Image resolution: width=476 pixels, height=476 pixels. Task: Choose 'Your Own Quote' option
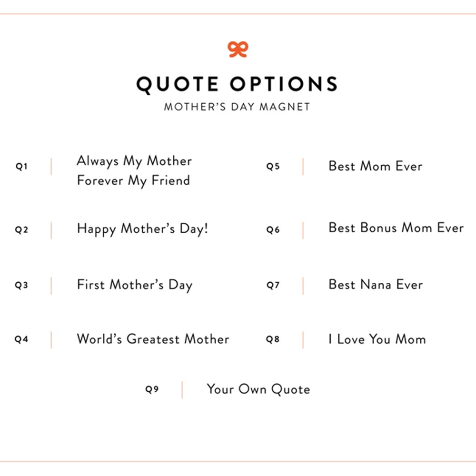tap(258, 389)
